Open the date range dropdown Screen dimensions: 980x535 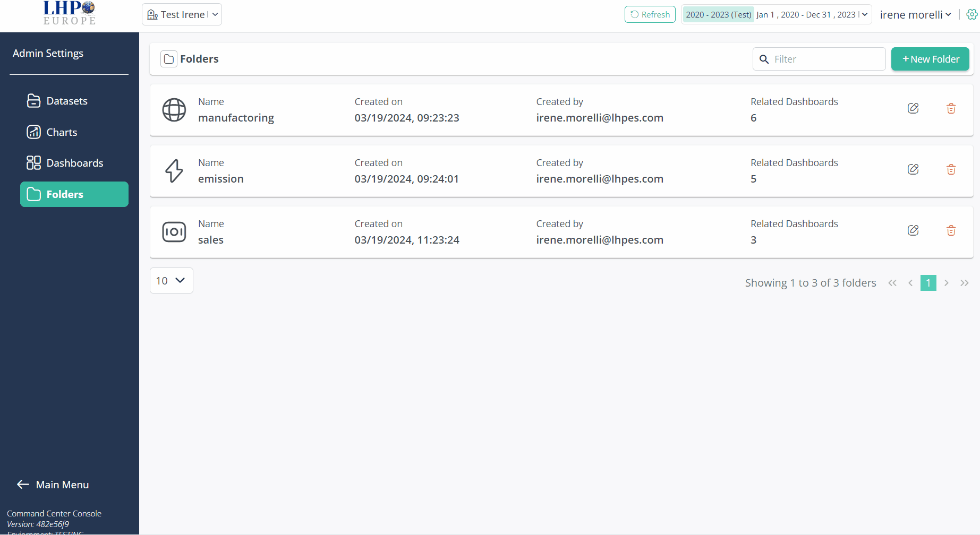click(x=776, y=14)
